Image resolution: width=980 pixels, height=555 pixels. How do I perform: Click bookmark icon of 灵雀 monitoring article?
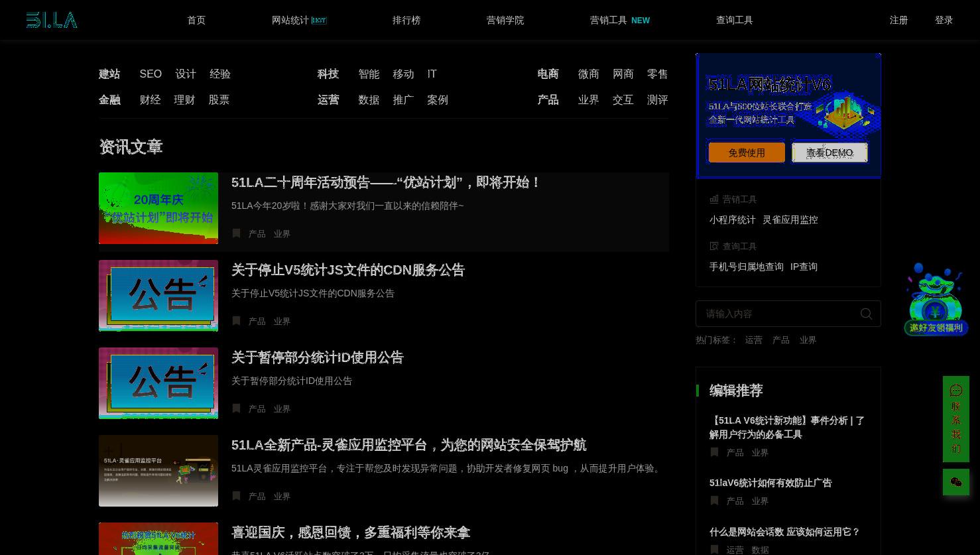coord(236,496)
